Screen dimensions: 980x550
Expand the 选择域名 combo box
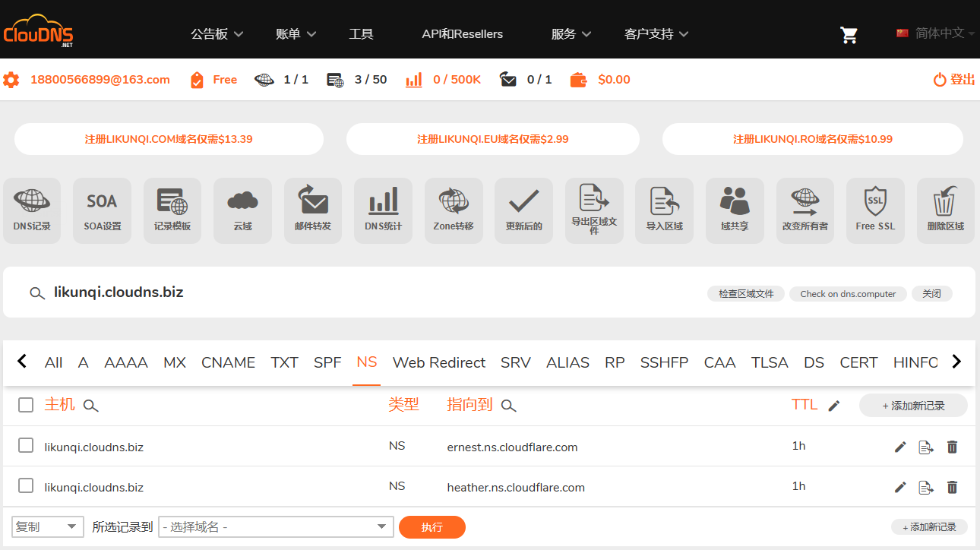276,526
